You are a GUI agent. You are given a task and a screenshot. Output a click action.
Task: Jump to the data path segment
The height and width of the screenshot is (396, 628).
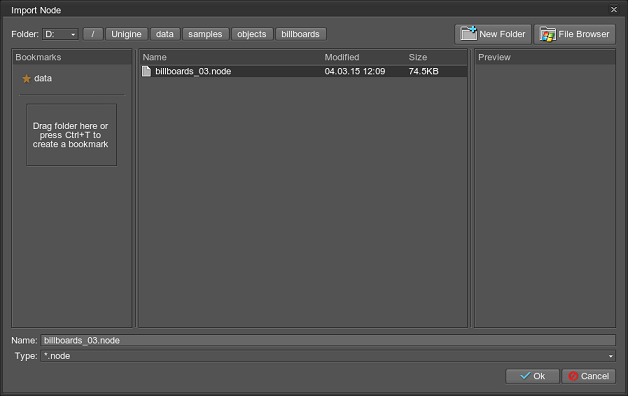point(165,34)
